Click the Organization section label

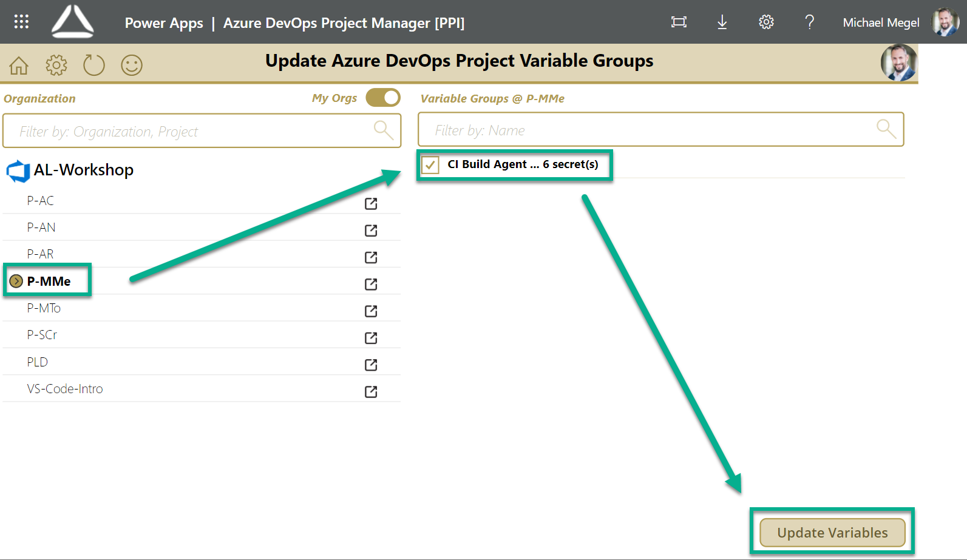click(40, 98)
